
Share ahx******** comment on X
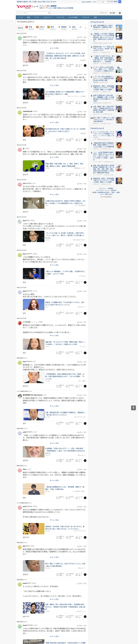coord(85,103)
